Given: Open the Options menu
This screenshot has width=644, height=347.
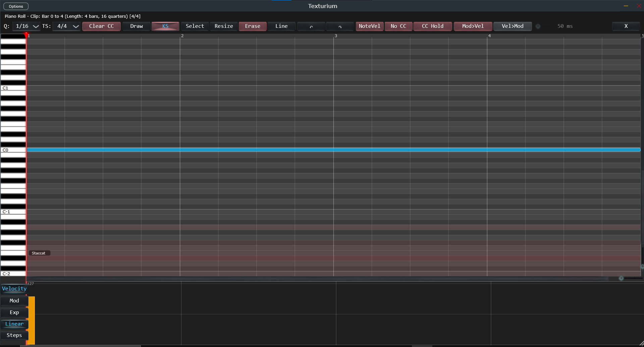Looking at the screenshot, I should click(x=16, y=6).
